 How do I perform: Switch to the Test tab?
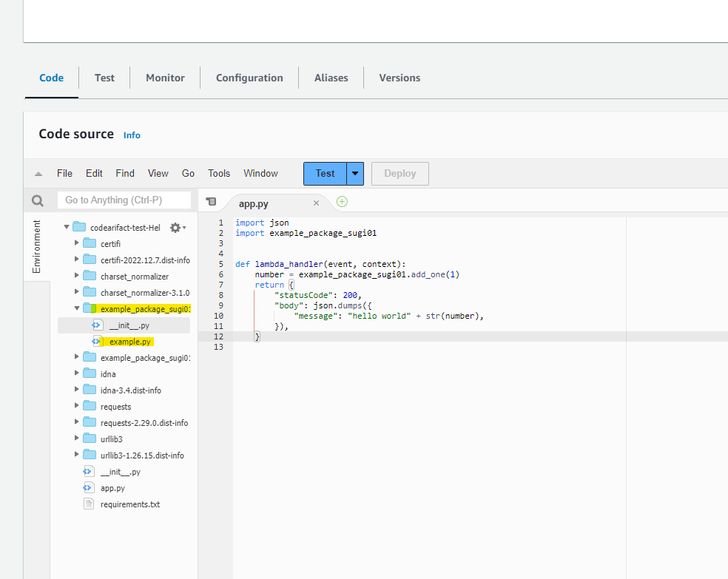104,78
